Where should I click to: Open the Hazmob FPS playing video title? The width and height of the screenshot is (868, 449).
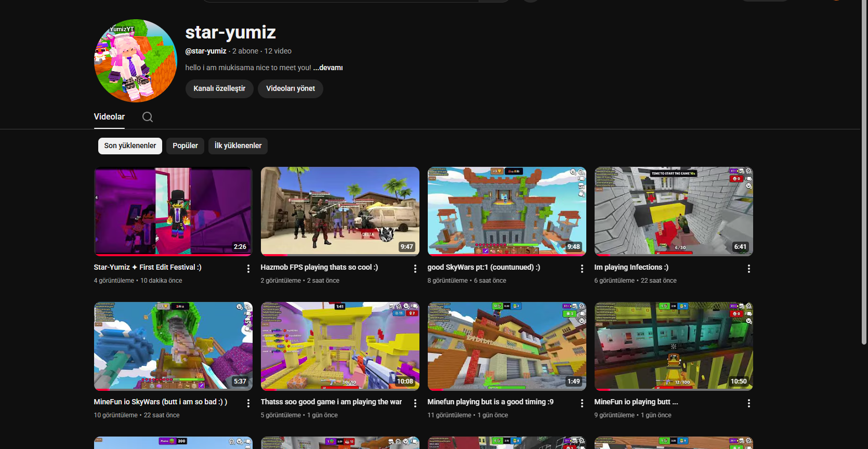319,267
